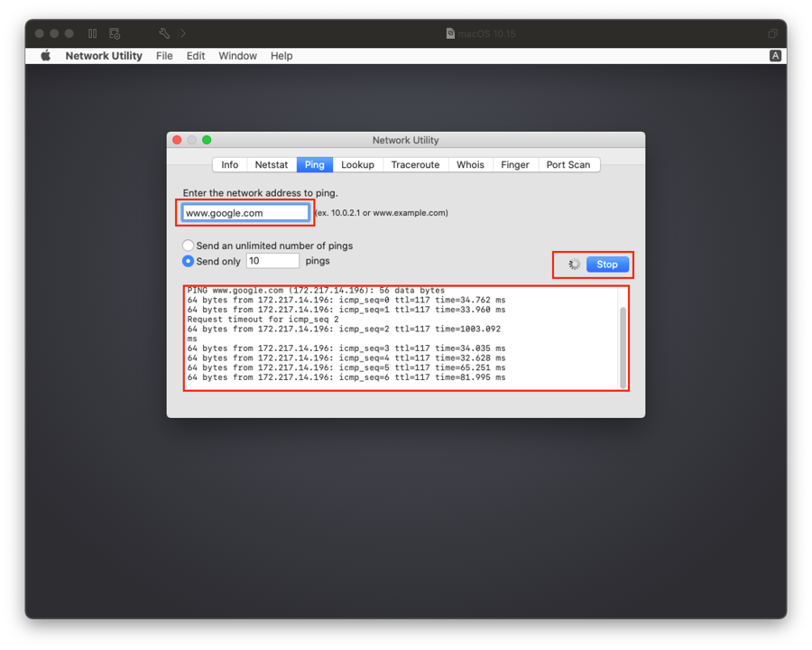
Task: Click the overlapping windows icon at top right
Action: pyautogui.click(x=772, y=33)
